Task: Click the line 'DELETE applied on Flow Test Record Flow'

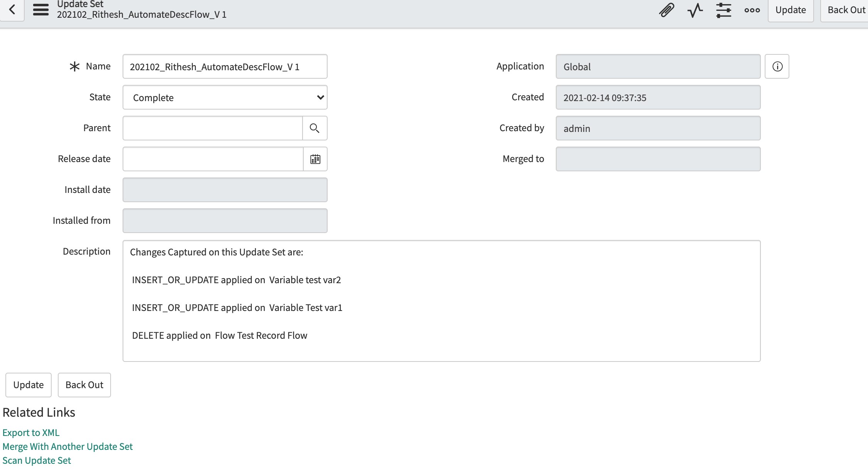Action: tap(220, 336)
